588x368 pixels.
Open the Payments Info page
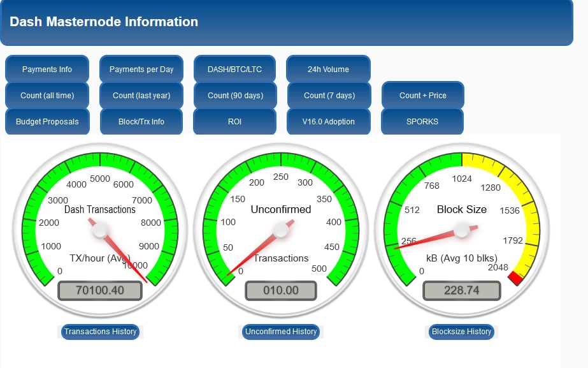pos(47,69)
